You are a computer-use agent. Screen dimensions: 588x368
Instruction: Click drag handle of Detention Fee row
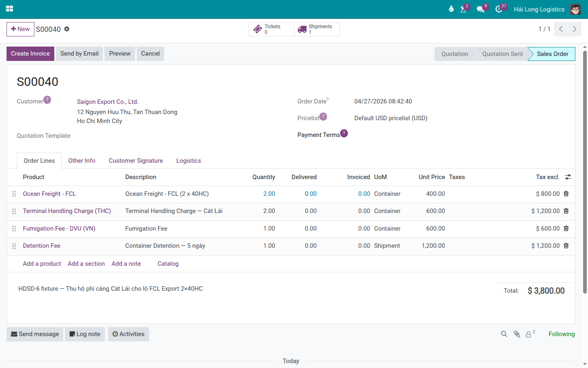pyautogui.click(x=14, y=246)
